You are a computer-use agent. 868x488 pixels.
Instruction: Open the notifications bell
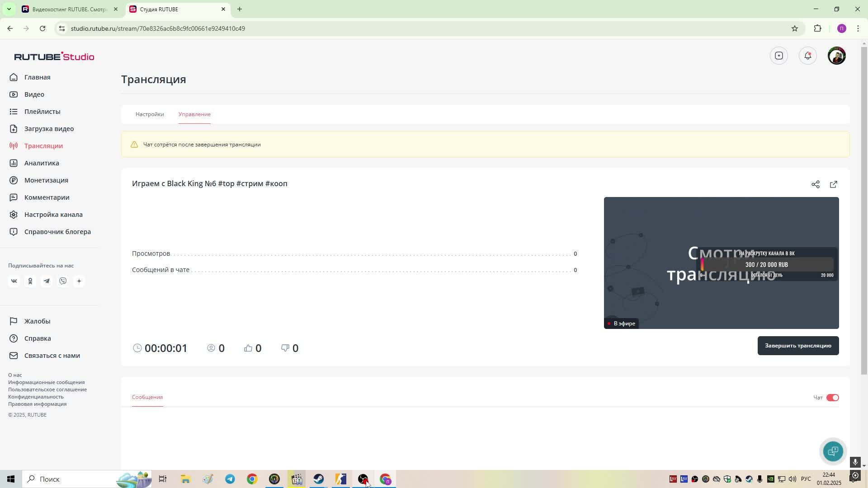807,56
